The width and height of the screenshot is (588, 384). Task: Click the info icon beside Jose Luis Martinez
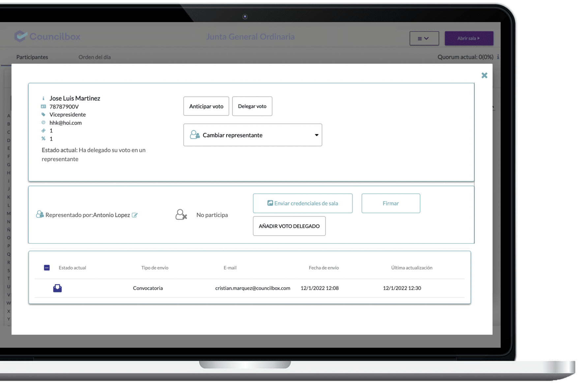click(x=43, y=98)
